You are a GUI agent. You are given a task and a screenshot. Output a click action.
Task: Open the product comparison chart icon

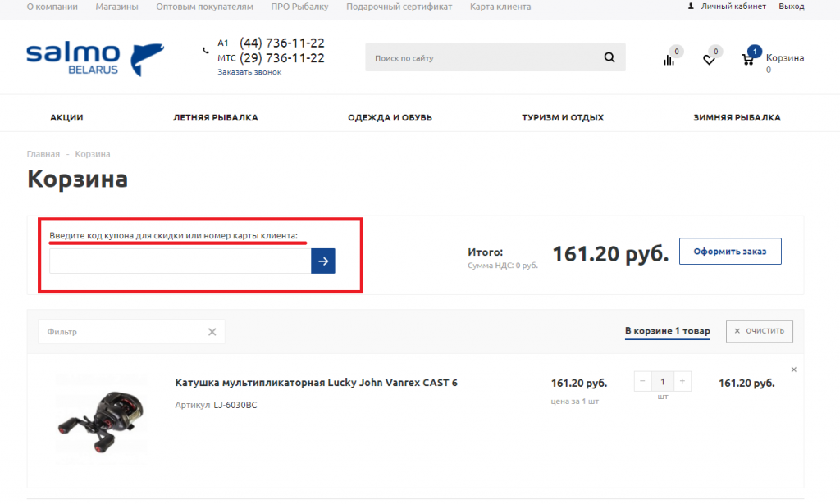(x=669, y=60)
